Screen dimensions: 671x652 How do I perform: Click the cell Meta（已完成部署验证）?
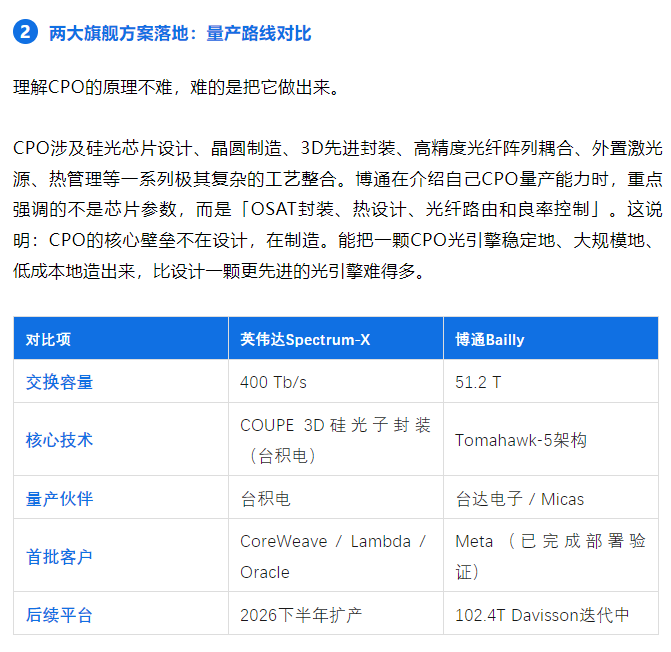[550, 557]
